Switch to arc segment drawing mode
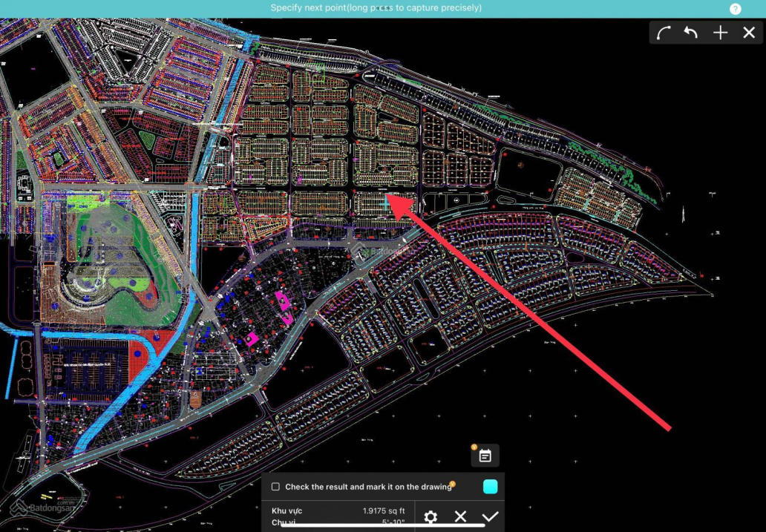766x532 pixels. pos(663,33)
